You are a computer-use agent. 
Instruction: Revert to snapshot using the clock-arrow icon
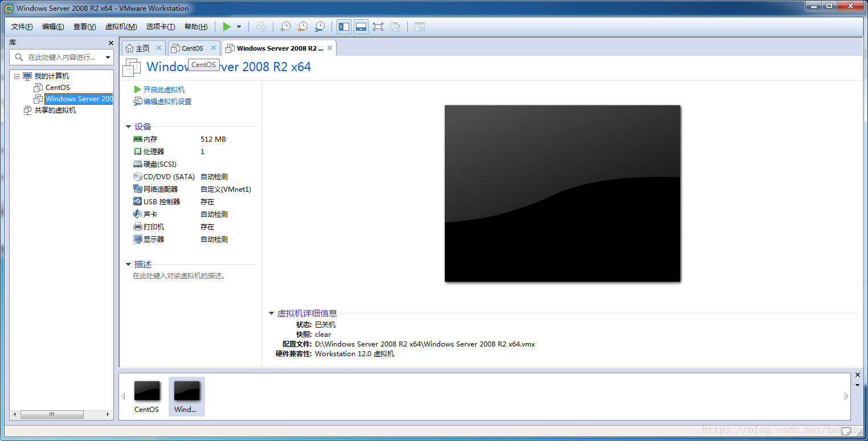[302, 27]
